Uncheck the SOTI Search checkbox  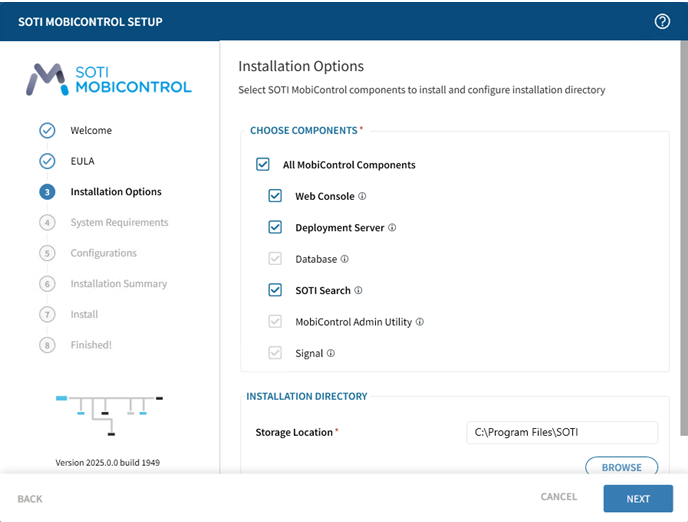[276, 291]
